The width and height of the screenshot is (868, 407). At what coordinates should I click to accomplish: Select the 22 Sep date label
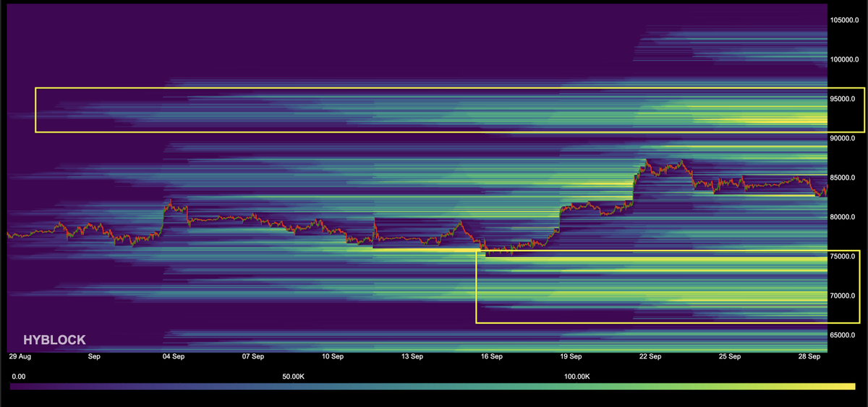(x=650, y=357)
